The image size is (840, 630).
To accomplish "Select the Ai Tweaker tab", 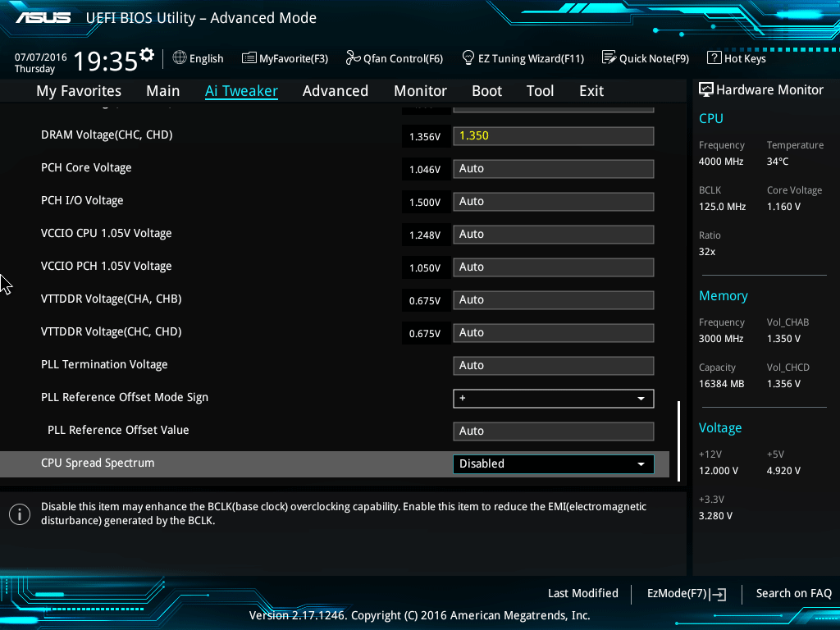I will [241, 91].
